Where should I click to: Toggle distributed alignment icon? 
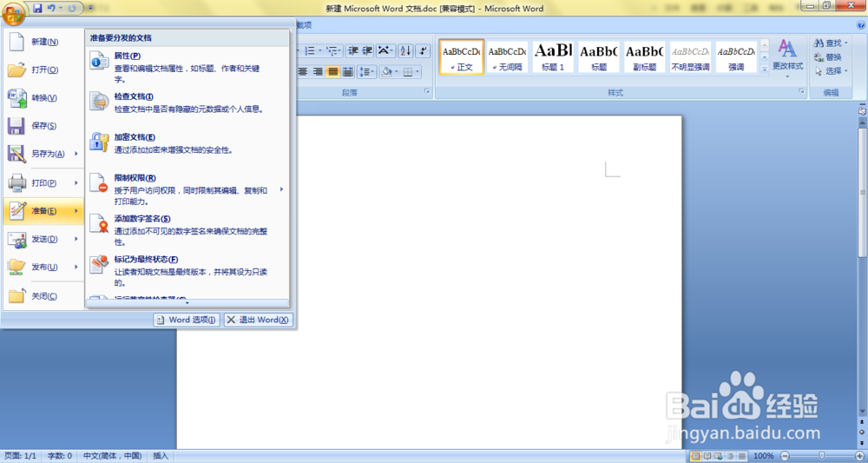click(x=348, y=71)
